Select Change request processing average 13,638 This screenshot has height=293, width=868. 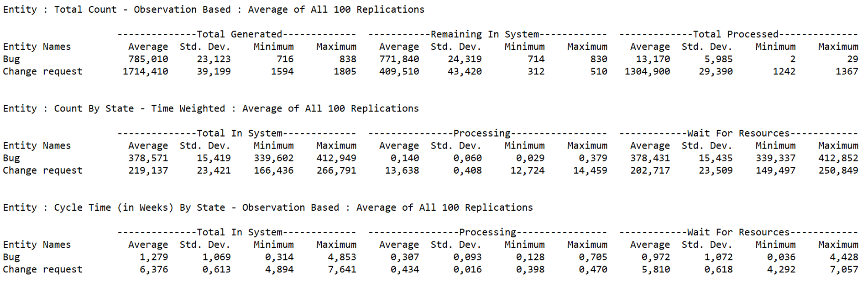tap(402, 171)
